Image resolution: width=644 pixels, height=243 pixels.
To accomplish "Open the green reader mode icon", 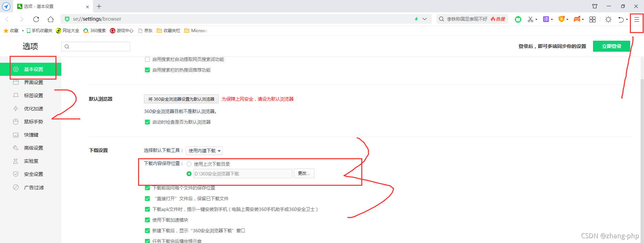I will (518, 19).
